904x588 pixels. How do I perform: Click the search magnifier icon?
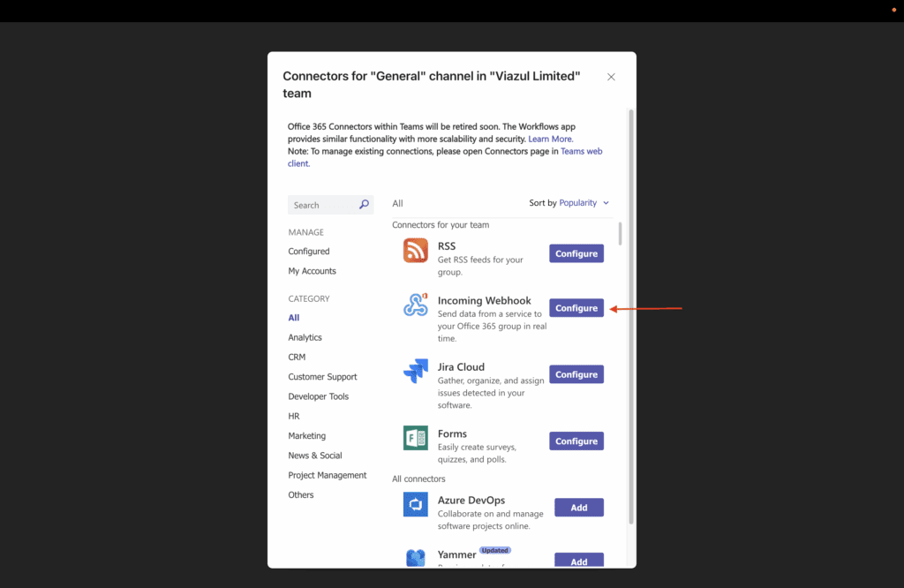[364, 205]
